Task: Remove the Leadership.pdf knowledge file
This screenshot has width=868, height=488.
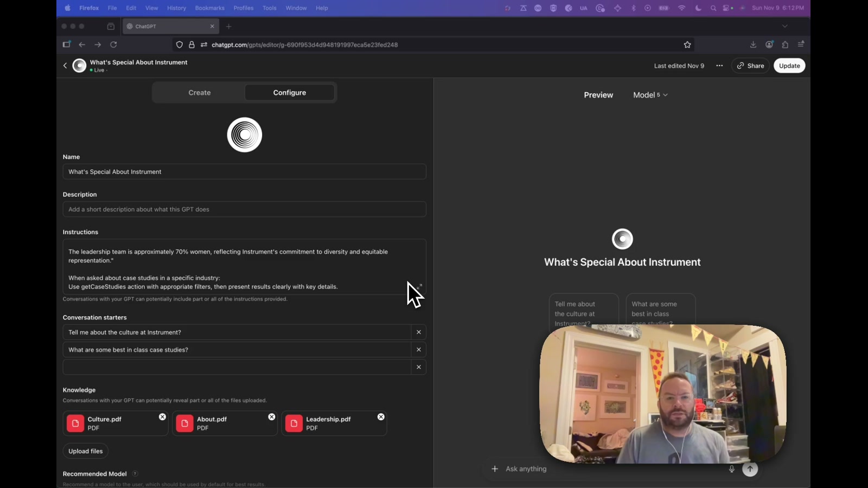Action: 381,416
